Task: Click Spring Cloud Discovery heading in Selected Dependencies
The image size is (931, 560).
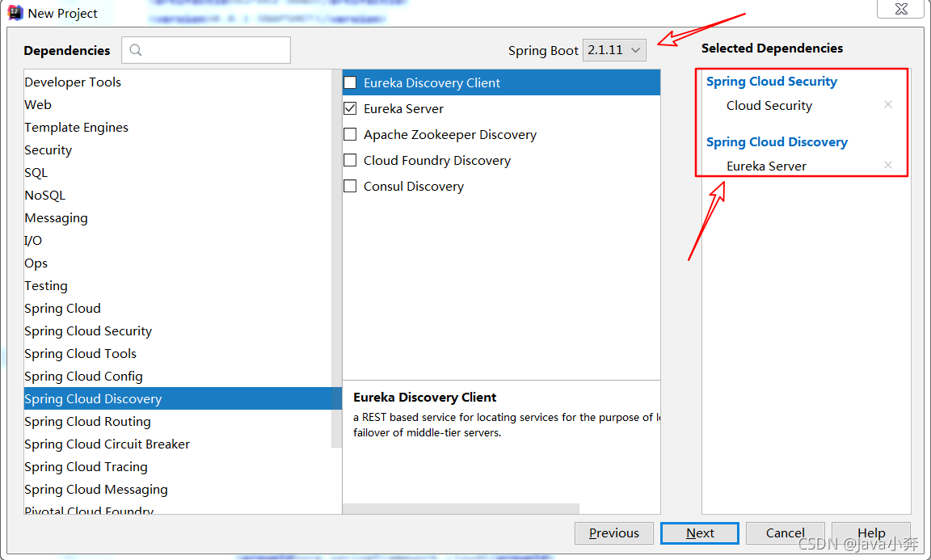Action: 777,142
